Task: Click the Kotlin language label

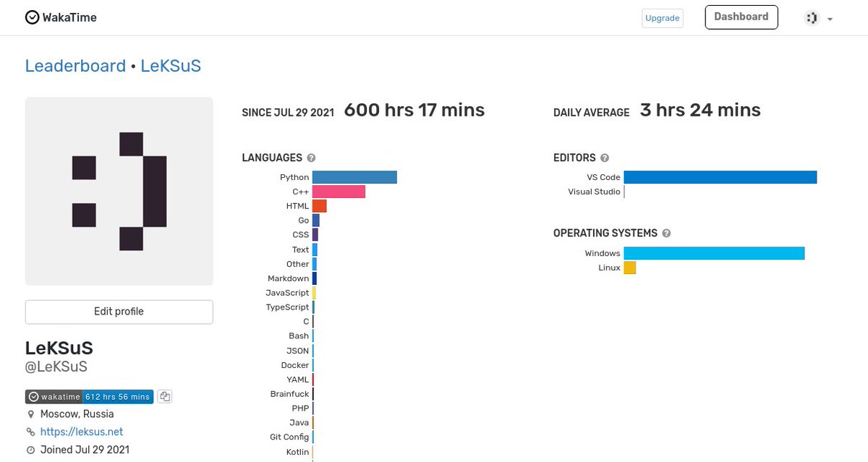Action: tap(297, 452)
